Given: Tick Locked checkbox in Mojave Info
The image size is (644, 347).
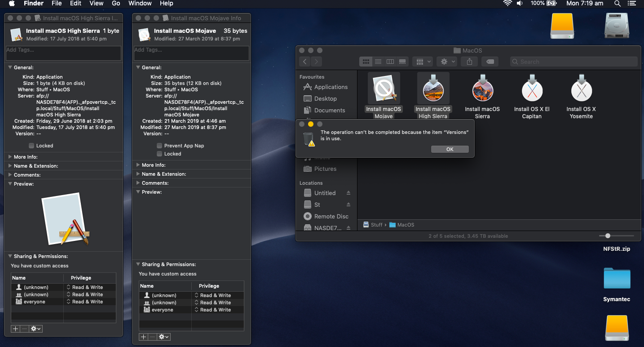Looking at the screenshot, I should [x=159, y=154].
